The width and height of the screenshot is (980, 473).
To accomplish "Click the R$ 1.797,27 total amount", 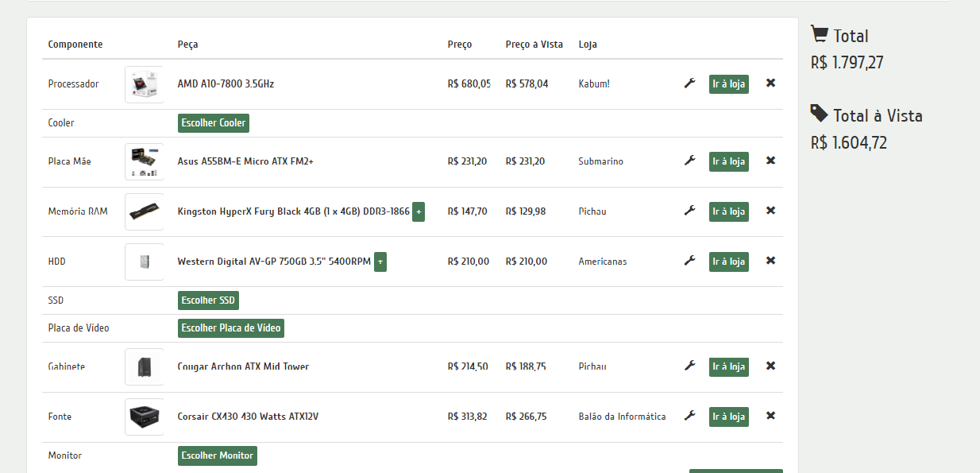I will tap(847, 63).
